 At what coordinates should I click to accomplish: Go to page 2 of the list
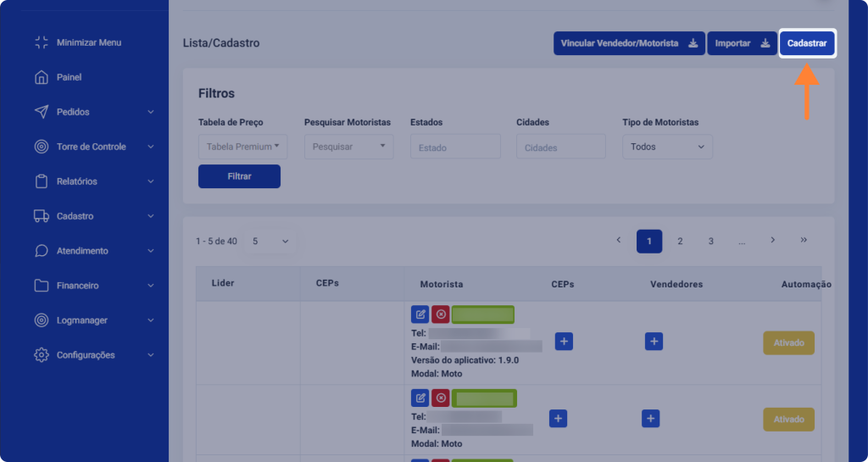tap(680, 242)
